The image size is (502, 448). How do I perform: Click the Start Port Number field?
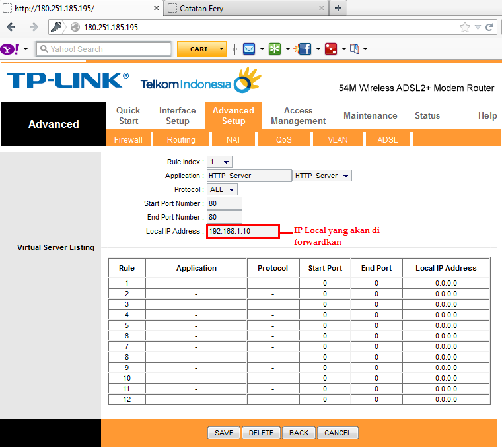click(224, 203)
